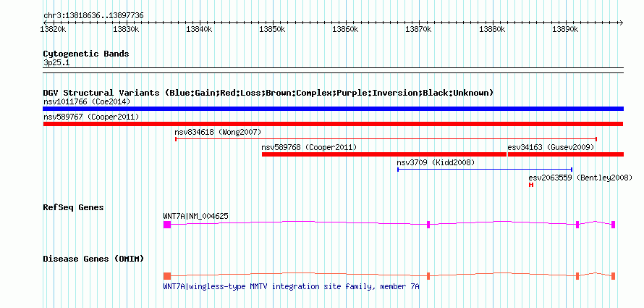The width and height of the screenshot is (644, 308).
Task: Click the RefSeq Genes track title
Action: (74, 207)
